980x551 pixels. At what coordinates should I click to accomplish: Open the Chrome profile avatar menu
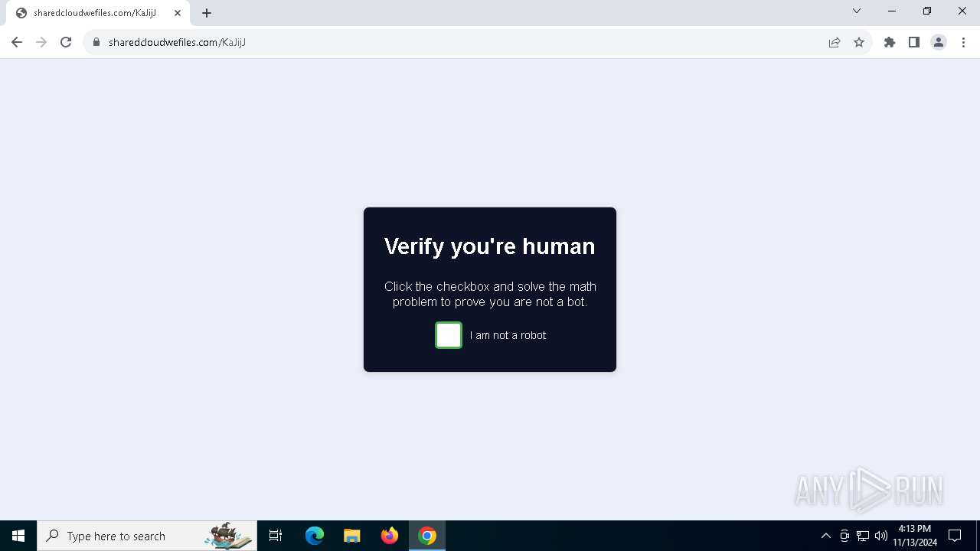tap(939, 42)
